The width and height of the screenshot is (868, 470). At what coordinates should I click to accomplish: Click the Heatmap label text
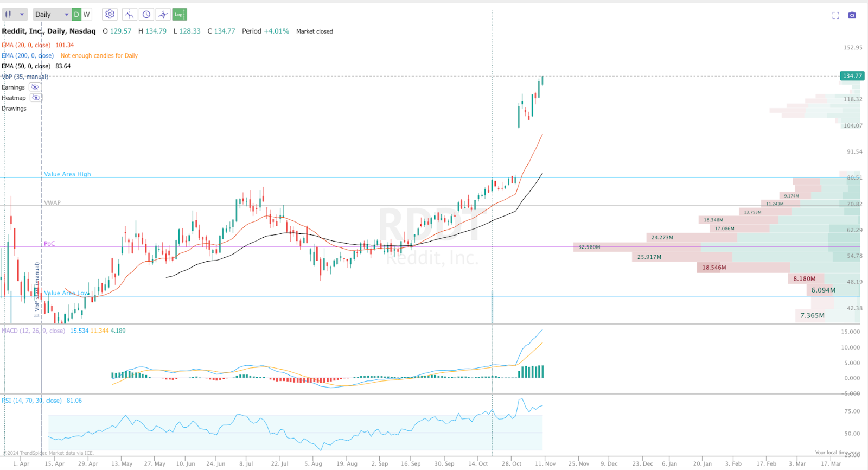[x=14, y=98]
